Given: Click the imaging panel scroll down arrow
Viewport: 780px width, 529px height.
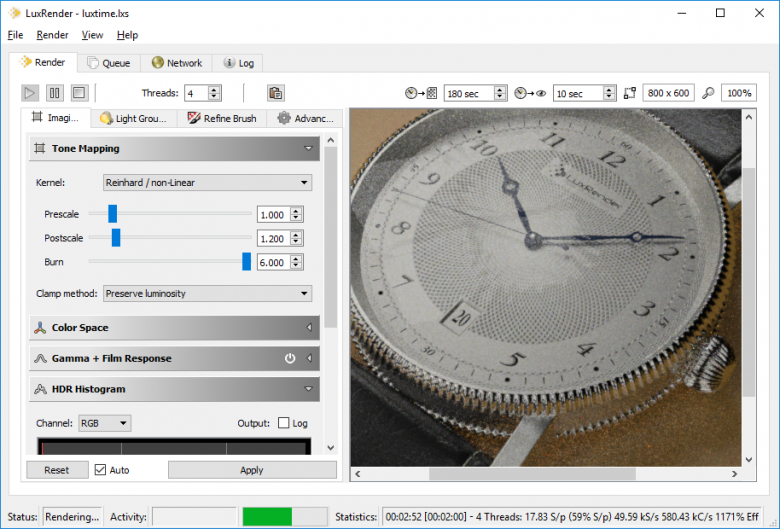Looking at the screenshot, I should coord(331,447).
